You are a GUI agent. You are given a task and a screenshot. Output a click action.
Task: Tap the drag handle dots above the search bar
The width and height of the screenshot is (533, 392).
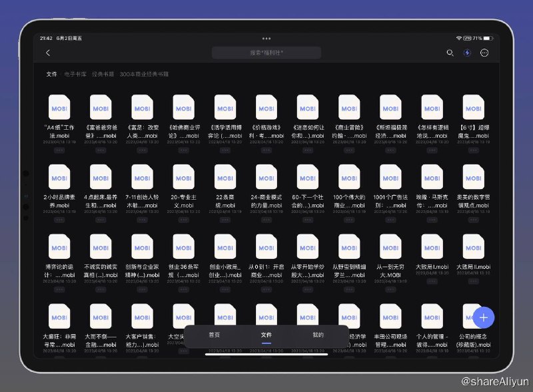coord(267,38)
